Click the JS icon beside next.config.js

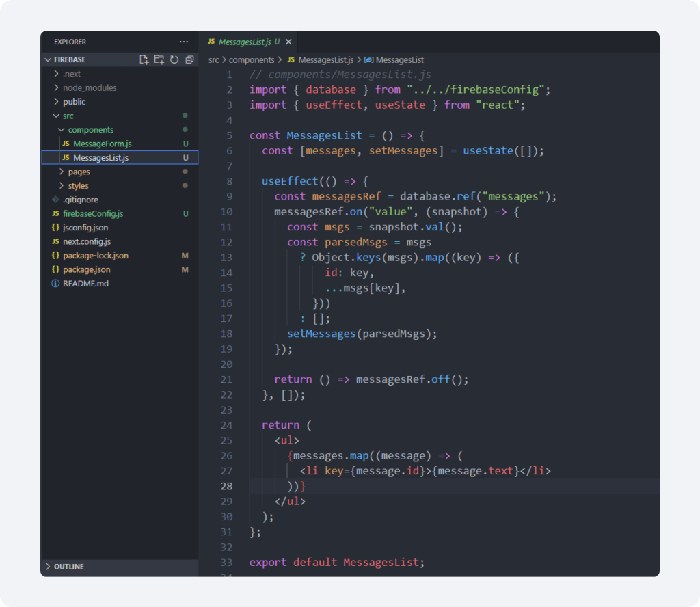[55, 241]
